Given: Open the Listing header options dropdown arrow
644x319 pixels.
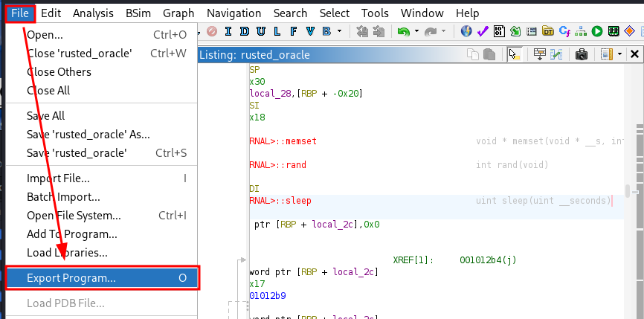Looking at the screenshot, I should [x=619, y=54].
